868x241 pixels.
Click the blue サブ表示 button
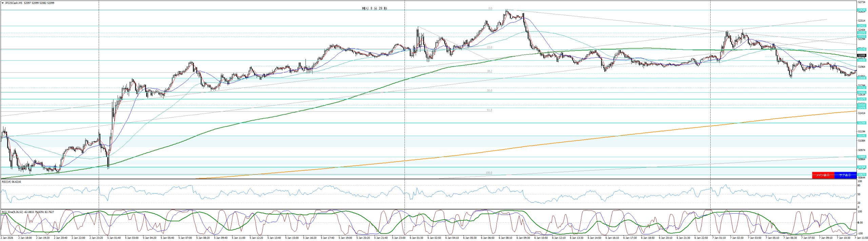point(845,175)
